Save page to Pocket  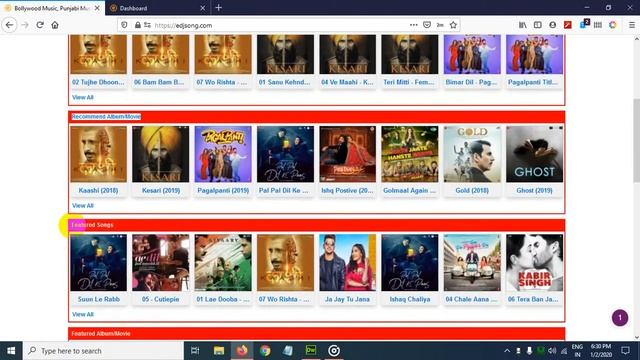[x=427, y=25]
